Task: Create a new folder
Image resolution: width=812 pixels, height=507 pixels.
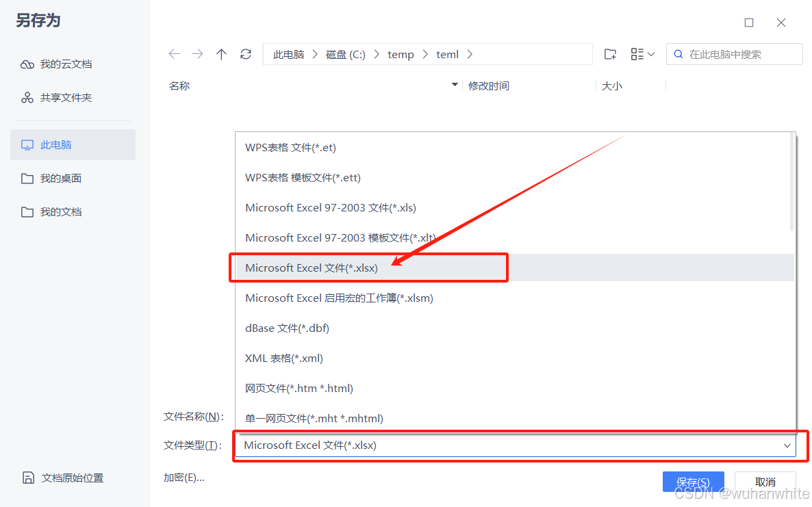Action: pos(611,54)
